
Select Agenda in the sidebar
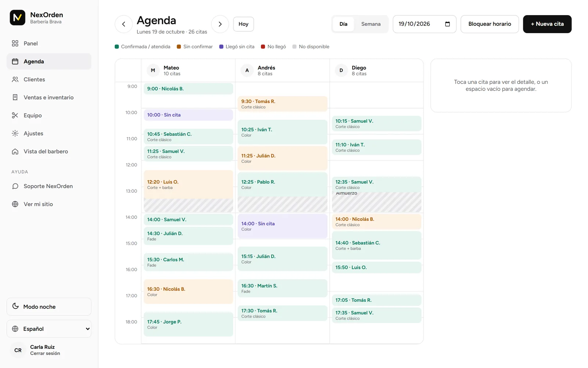(49, 61)
